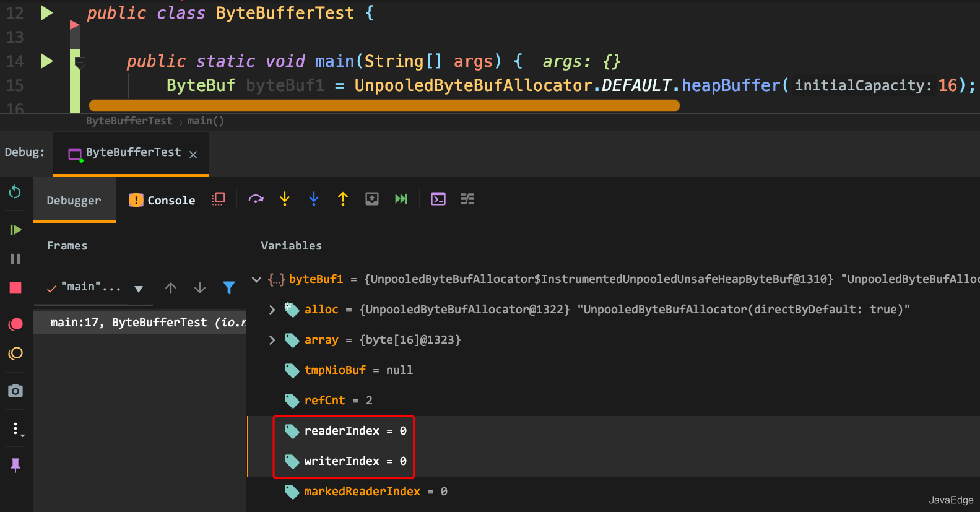Toggle frames filter icon
The width and height of the screenshot is (980, 512).
pos(229,288)
